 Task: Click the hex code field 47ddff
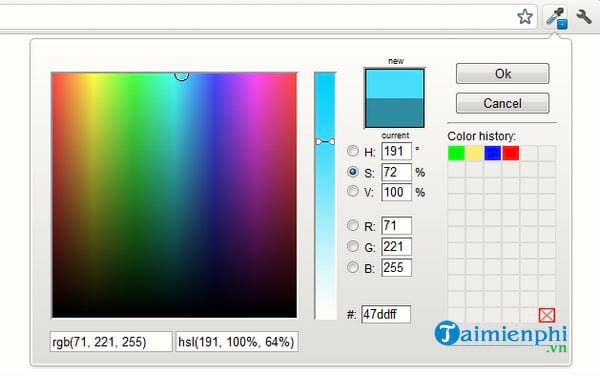386,314
